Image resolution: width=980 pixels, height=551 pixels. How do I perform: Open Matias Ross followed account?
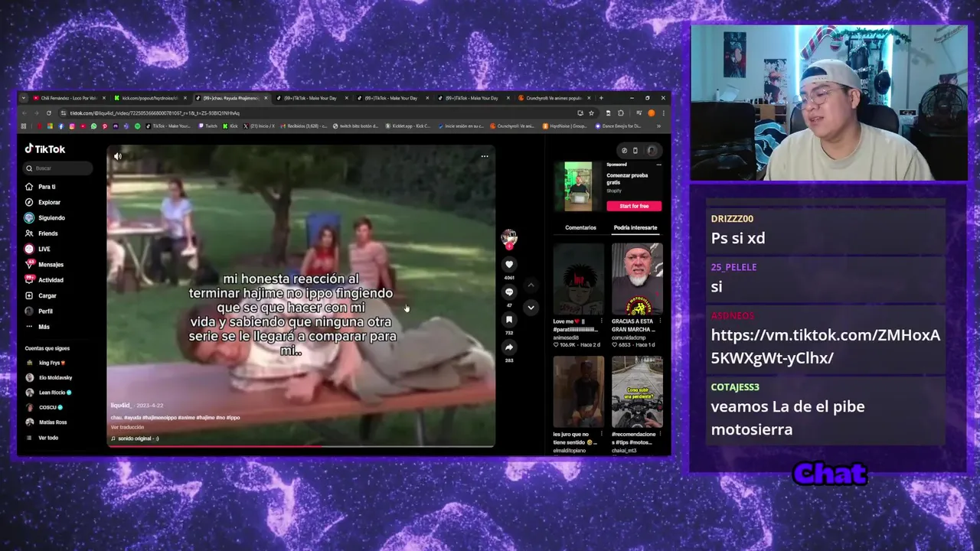tap(46, 422)
